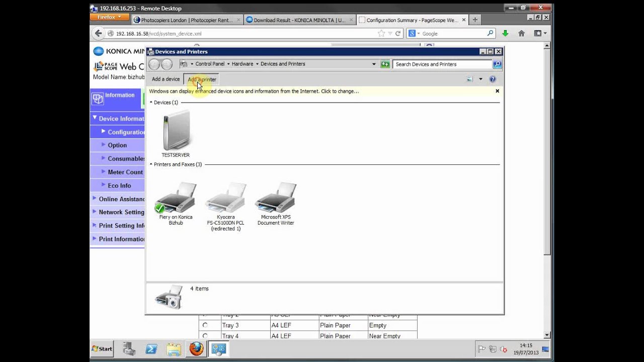The height and width of the screenshot is (362, 644).
Task: Click the Firefox home icon
Action: tap(521, 34)
